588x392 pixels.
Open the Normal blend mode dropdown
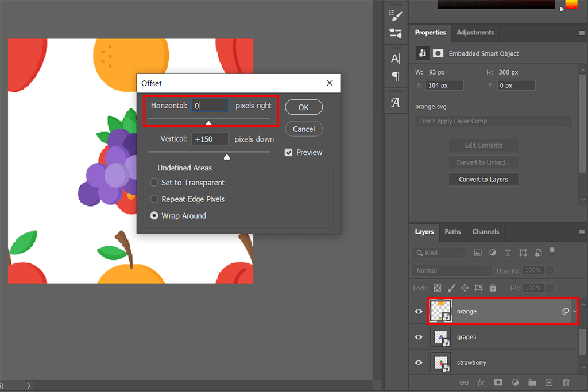[x=452, y=270]
